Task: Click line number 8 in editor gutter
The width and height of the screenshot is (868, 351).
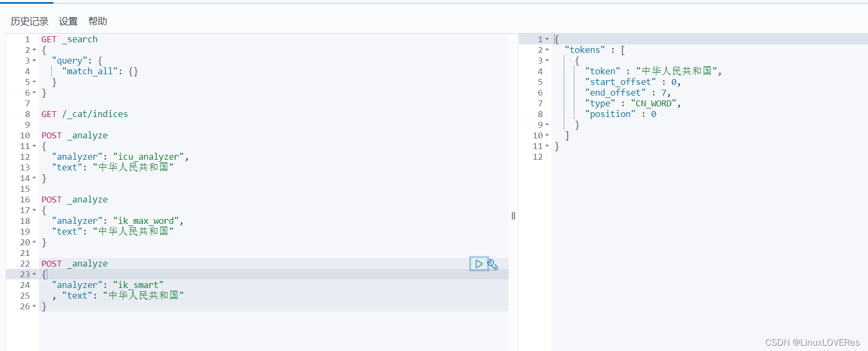Action: [x=27, y=114]
